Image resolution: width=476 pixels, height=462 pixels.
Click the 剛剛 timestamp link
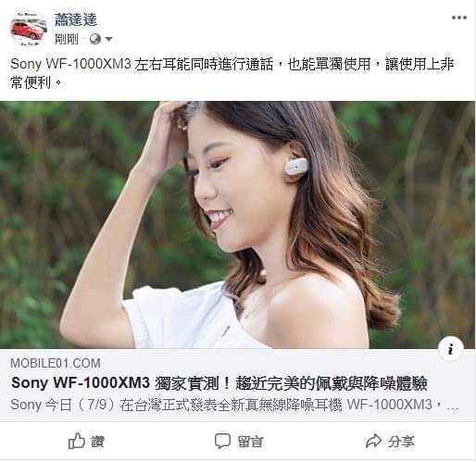pos(66,39)
